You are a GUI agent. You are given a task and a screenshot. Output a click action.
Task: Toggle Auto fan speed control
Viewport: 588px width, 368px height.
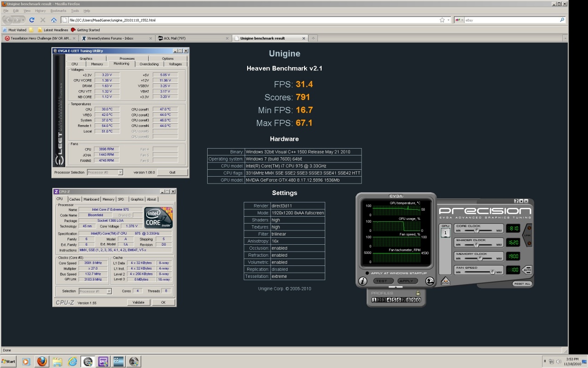tap(527, 270)
